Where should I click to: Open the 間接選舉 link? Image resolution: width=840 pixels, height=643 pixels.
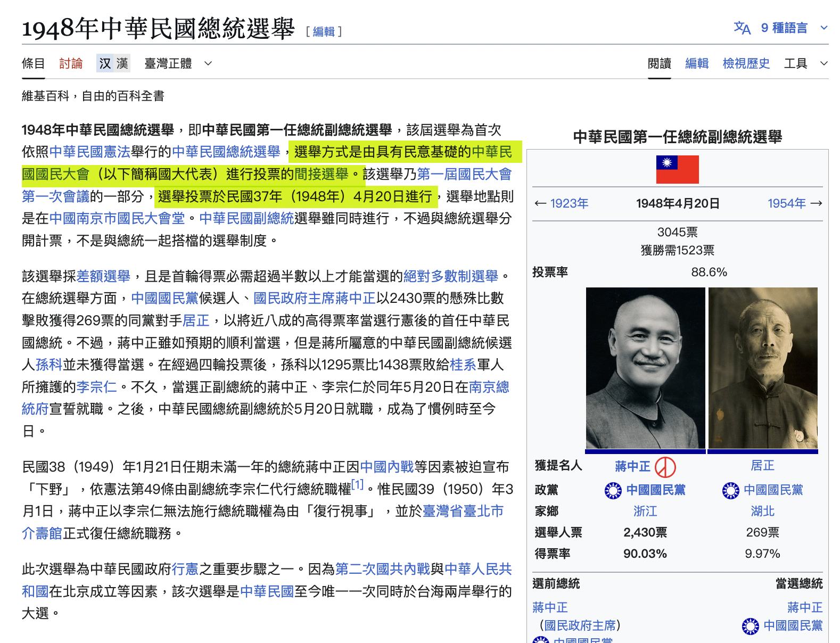tap(321, 174)
